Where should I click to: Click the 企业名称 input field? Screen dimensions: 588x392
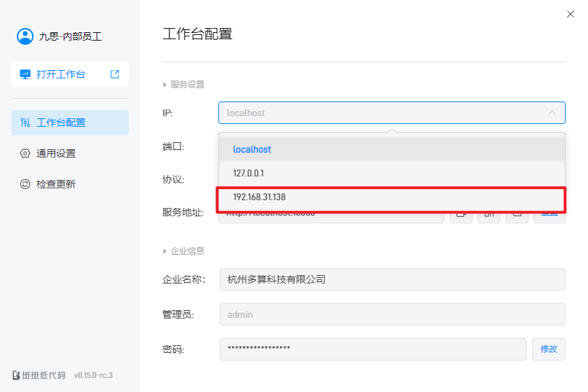pyautogui.click(x=392, y=279)
